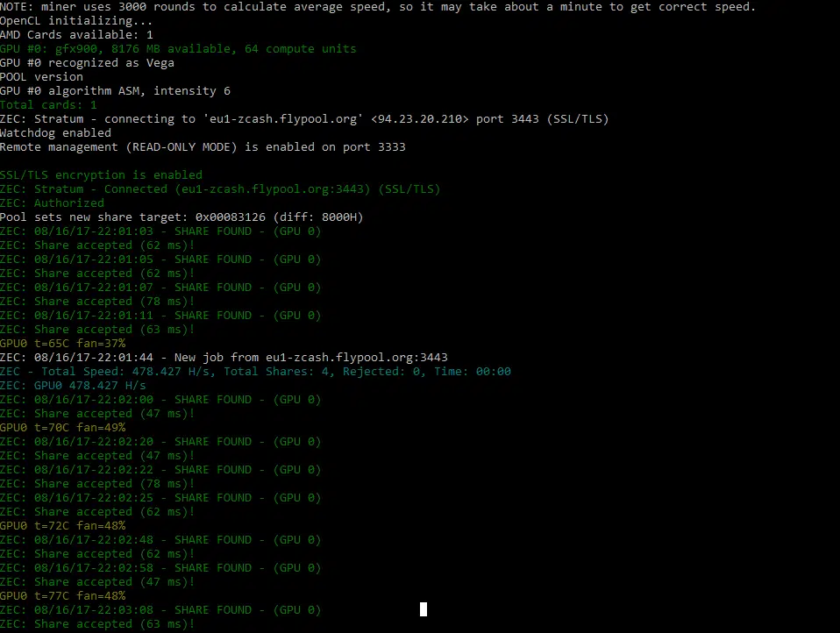Click the 'OpenCL initializing...' line
Viewport: 840px width, 633px height.
pyautogui.click(x=76, y=21)
